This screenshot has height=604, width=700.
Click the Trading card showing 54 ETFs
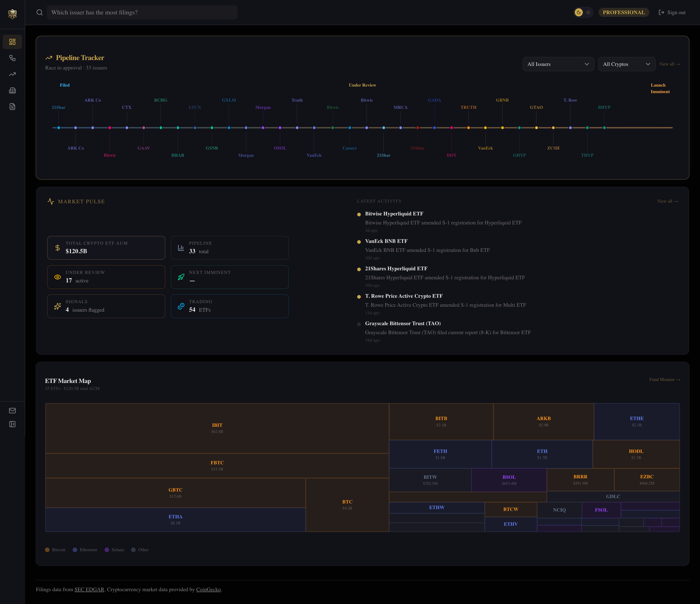[x=230, y=306]
